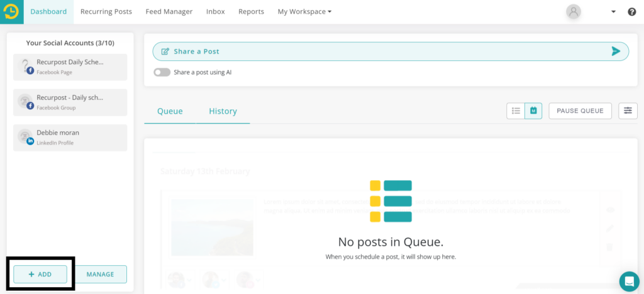Open the help question mark icon

[x=631, y=12]
